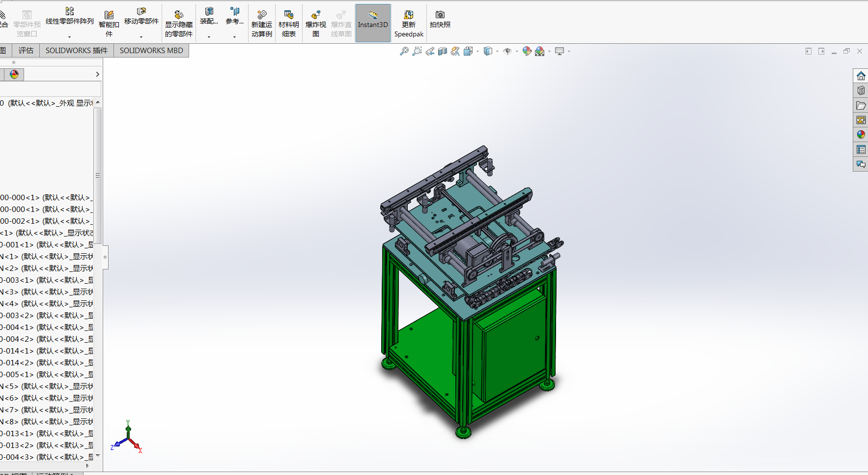Expand 移动零部件 dropdown arrow

coord(141,37)
